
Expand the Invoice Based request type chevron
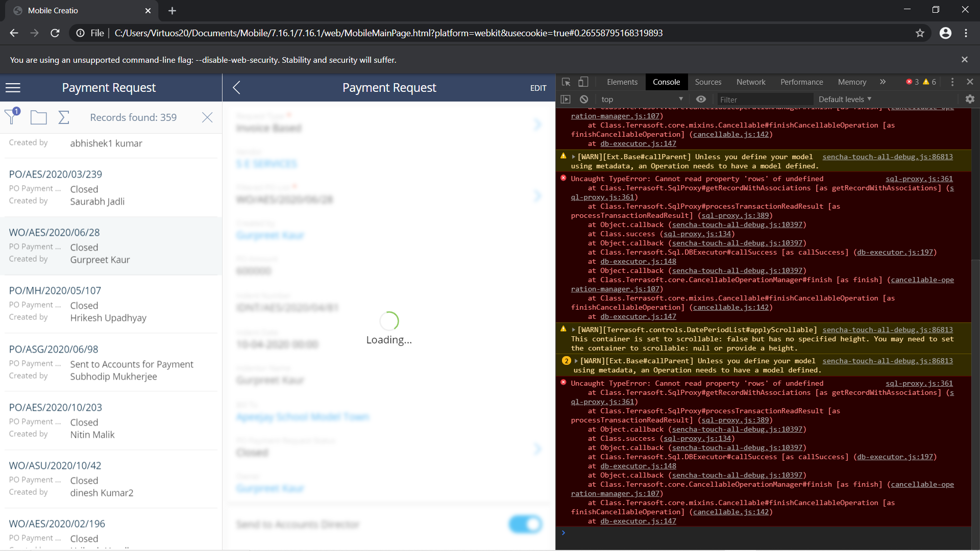[537, 124]
